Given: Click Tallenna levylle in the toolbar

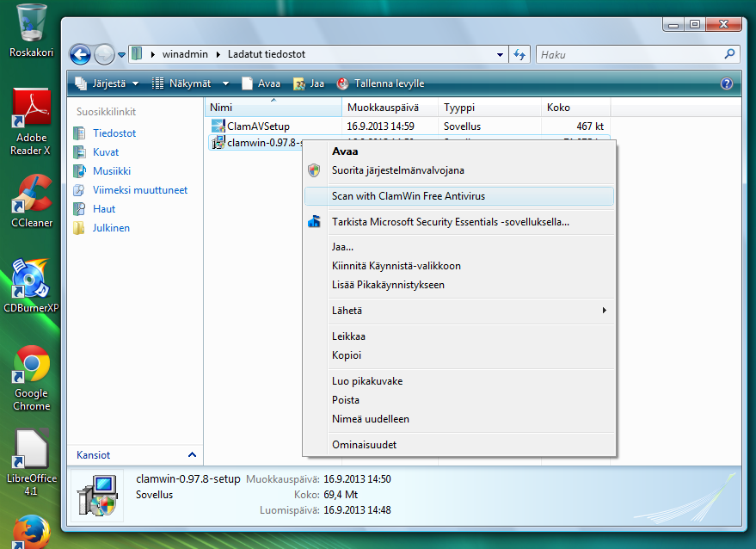Looking at the screenshot, I should pos(380,83).
